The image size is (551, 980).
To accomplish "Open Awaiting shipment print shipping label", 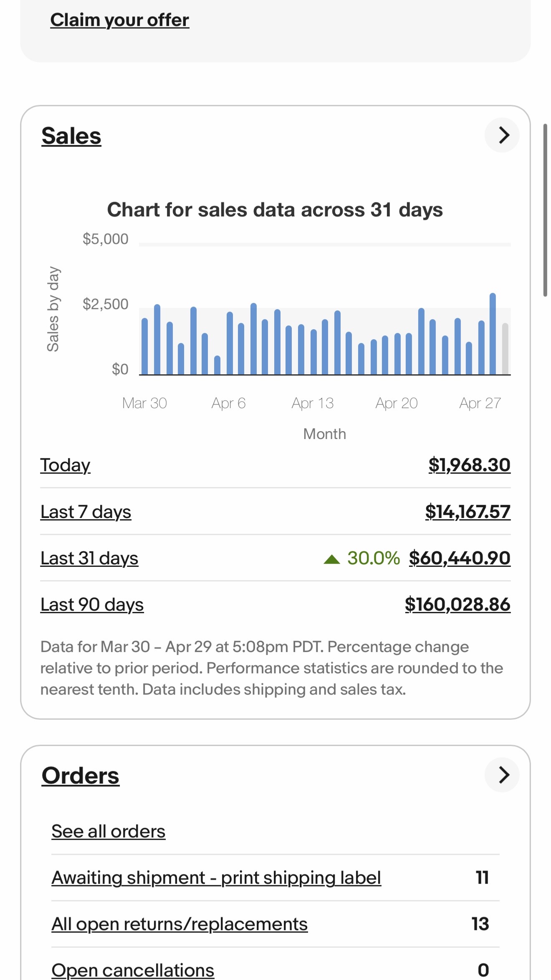I will point(216,878).
